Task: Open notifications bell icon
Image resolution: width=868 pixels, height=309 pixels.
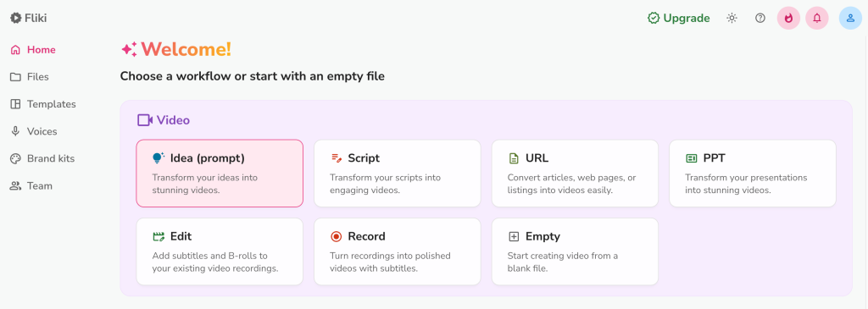Action: tap(817, 19)
